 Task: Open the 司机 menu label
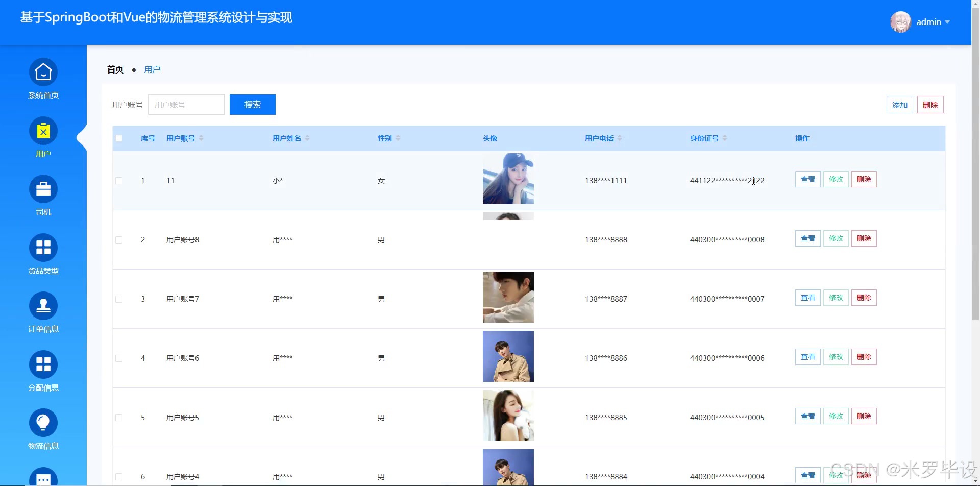(x=43, y=212)
